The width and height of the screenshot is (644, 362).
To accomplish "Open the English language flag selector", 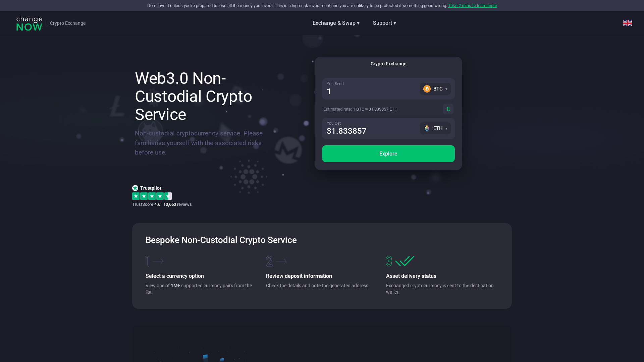I will coord(627,23).
